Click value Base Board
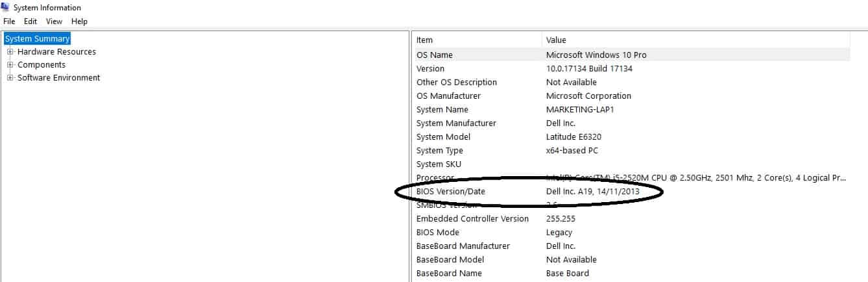The width and height of the screenshot is (868, 282). click(x=568, y=274)
